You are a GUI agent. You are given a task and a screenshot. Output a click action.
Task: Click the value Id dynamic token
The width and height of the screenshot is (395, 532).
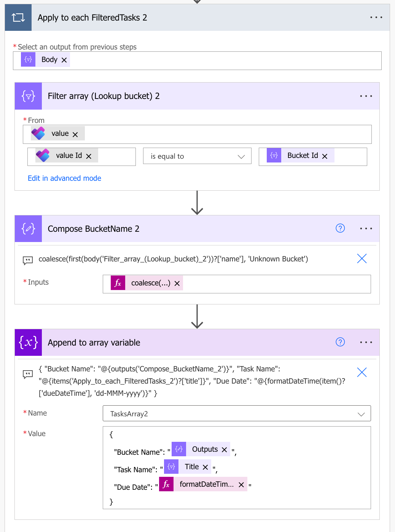[67, 155]
